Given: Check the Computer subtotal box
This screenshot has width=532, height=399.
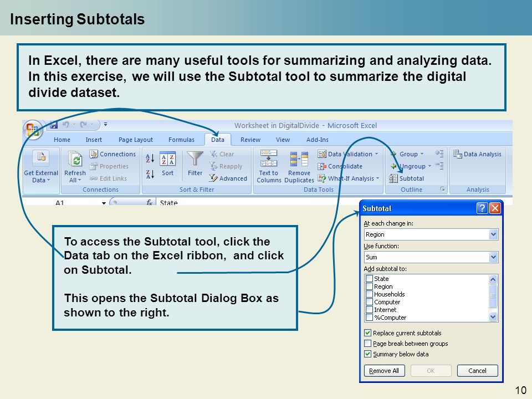Looking at the screenshot, I should pos(370,302).
